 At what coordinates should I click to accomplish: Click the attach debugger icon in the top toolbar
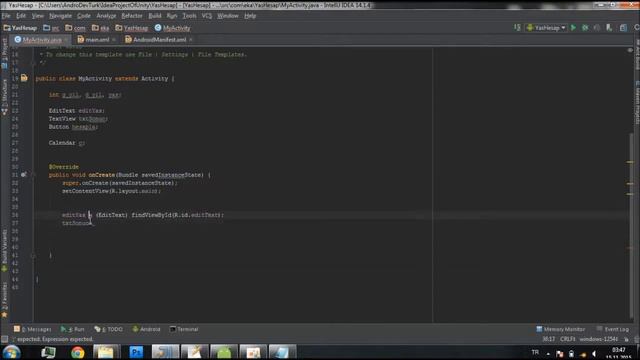(x=609, y=28)
